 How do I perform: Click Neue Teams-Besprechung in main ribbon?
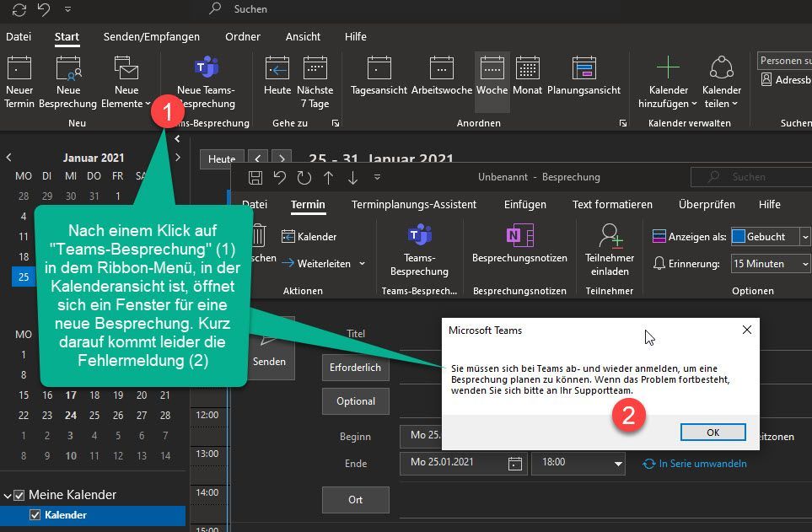(x=206, y=83)
